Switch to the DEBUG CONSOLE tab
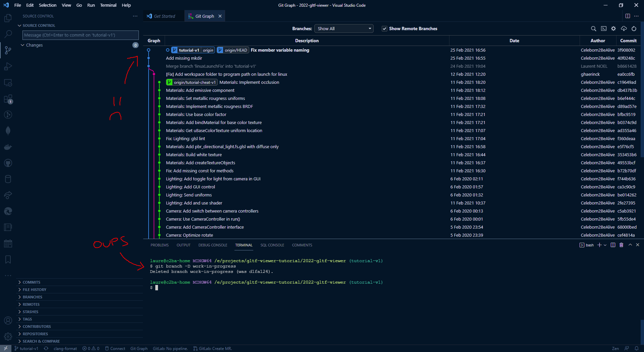 [213, 245]
